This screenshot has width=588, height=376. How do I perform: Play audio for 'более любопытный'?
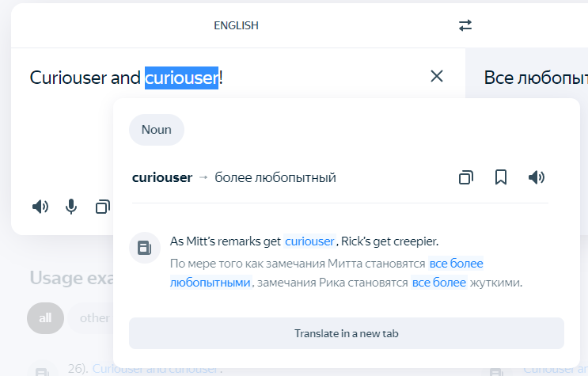537,177
